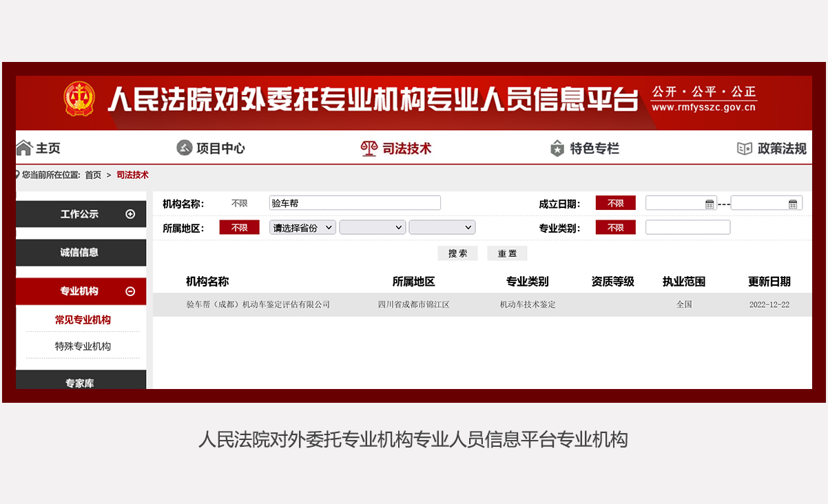Viewport: 828px width, 504px height.
Task: Open calendar picker for start date
Action: click(x=710, y=204)
